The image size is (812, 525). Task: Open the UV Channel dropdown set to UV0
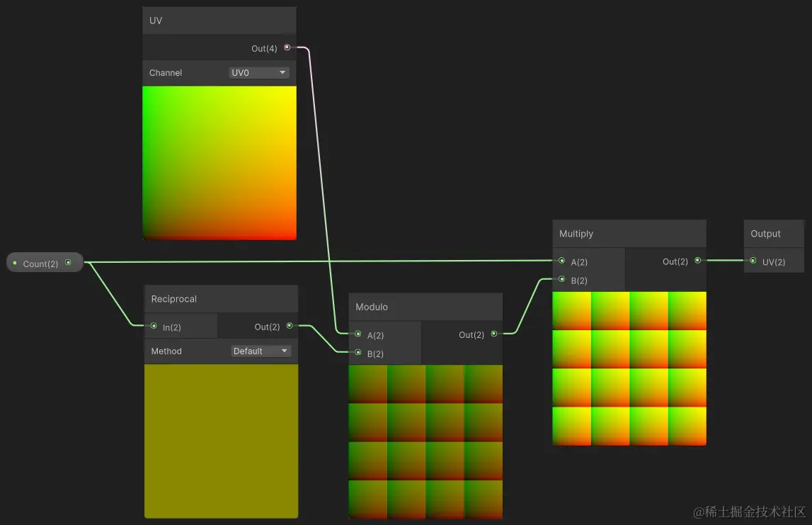(x=258, y=72)
